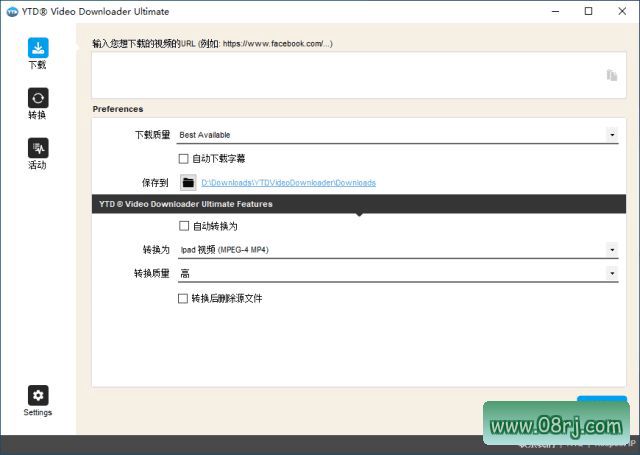The width and height of the screenshot is (640, 455).
Task: Click the 转换质量 label
Action: (x=152, y=273)
